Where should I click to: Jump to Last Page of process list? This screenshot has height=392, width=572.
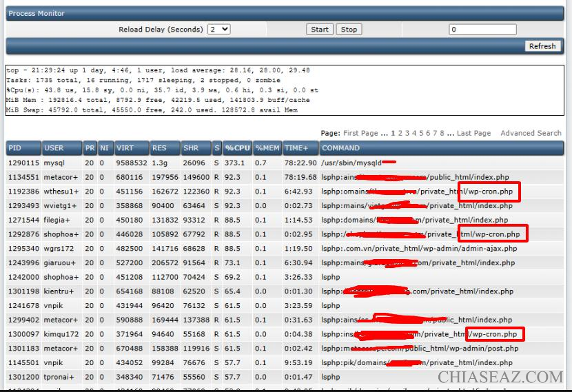(473, 133)
